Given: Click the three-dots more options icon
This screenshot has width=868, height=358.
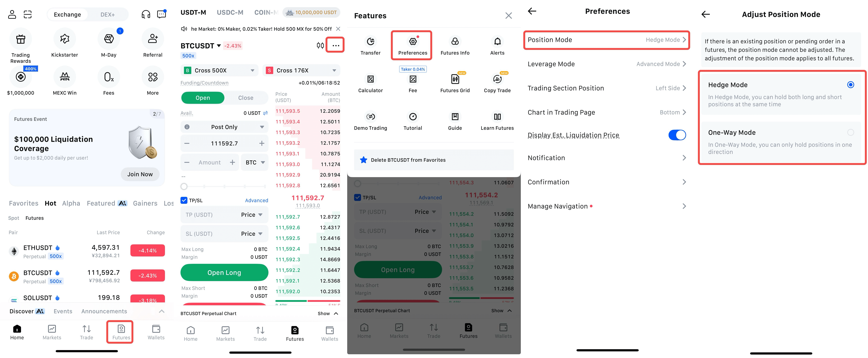Looking at the screenshot, I should pos(336,46).
